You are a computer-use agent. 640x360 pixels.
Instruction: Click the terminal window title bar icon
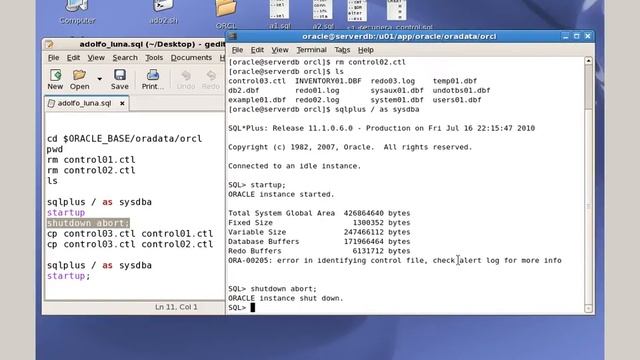pyautogui.click(x=233, y=36)
